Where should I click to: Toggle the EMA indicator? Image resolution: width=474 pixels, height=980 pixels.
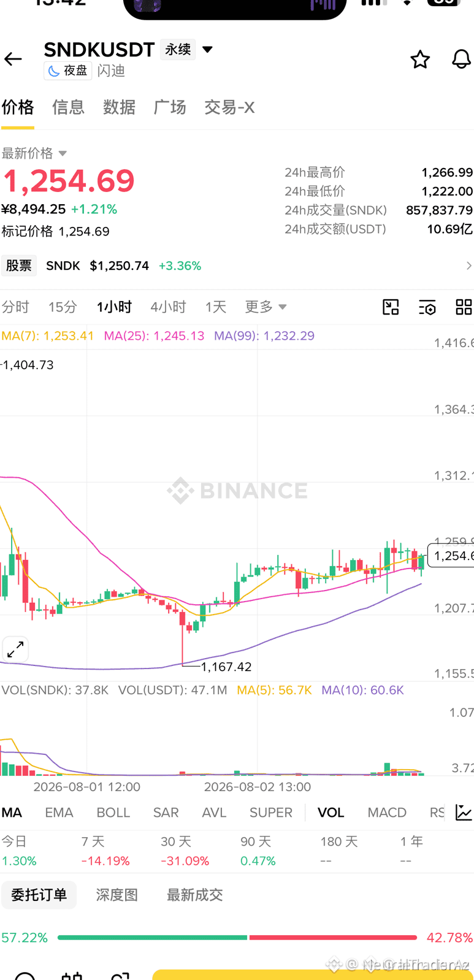point(59,813)
